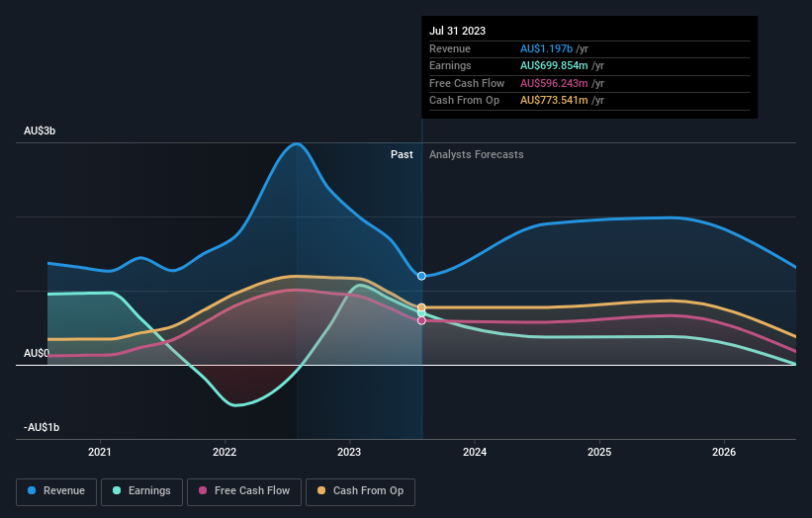Click the -AU$1b y-axis label
Image resolution: width=812 pixels, height=518 pixels.
click(x=42, y=427)
